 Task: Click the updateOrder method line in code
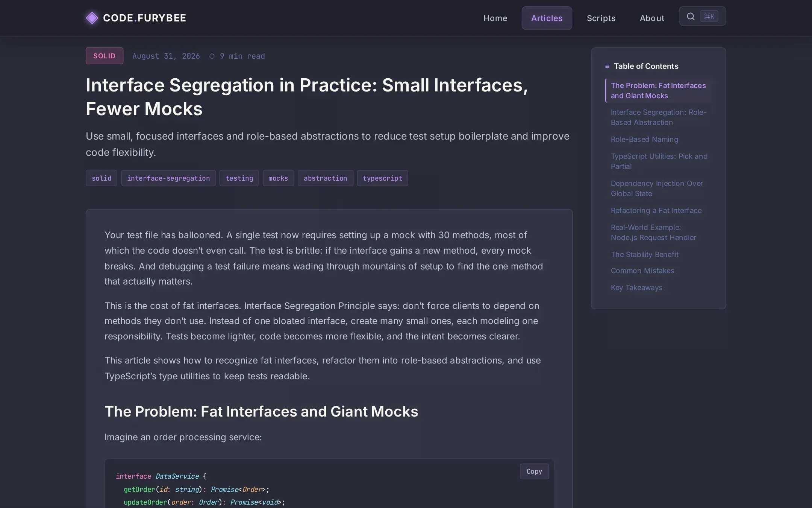(205, 502)
